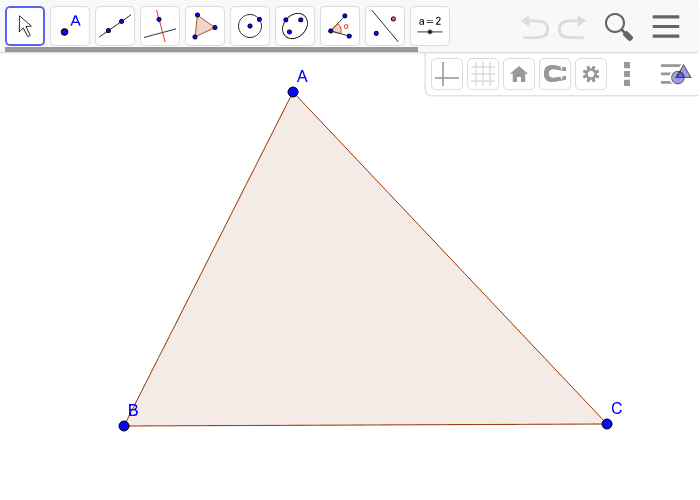Select point C of triangle
This screenshot has width=700, height=500.
point(607,424)
